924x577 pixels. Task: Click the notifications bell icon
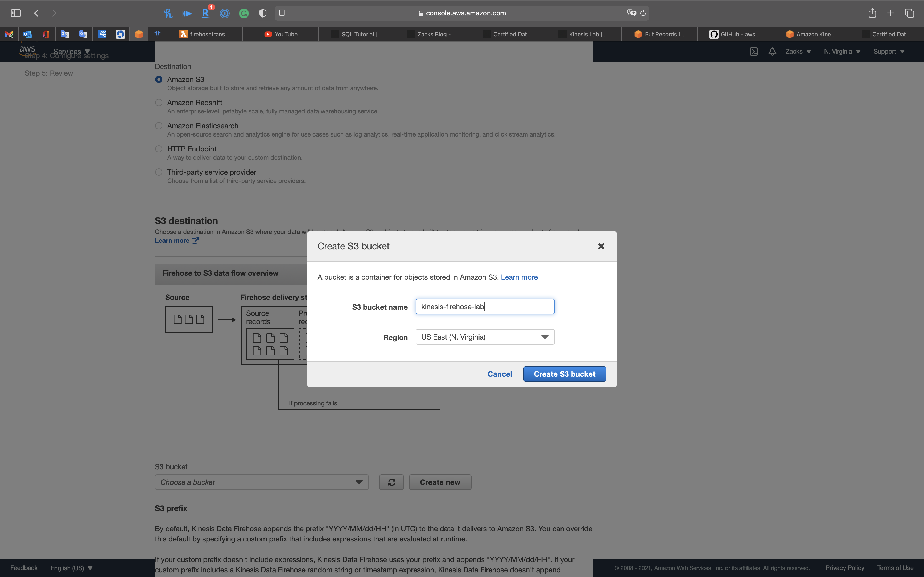pos(772,52)
